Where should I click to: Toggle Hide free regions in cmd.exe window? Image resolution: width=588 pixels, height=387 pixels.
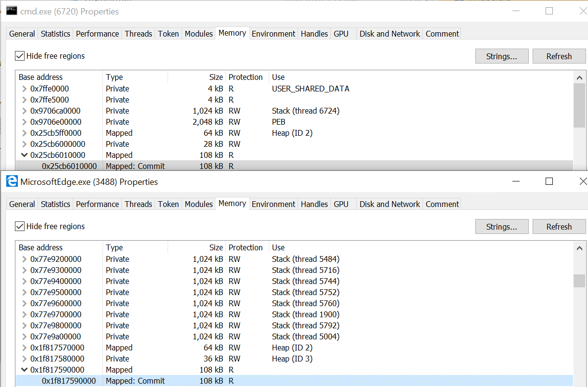tap(20, 56)
